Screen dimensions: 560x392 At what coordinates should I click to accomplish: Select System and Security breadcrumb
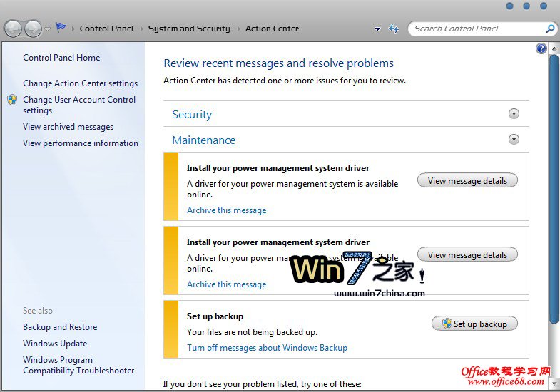tap(189, 29)
